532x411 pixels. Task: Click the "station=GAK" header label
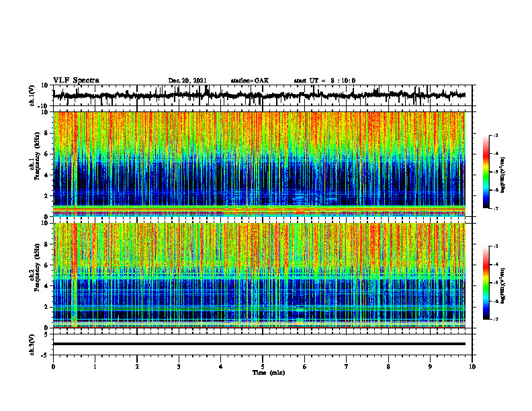click(x=250, y=81)
